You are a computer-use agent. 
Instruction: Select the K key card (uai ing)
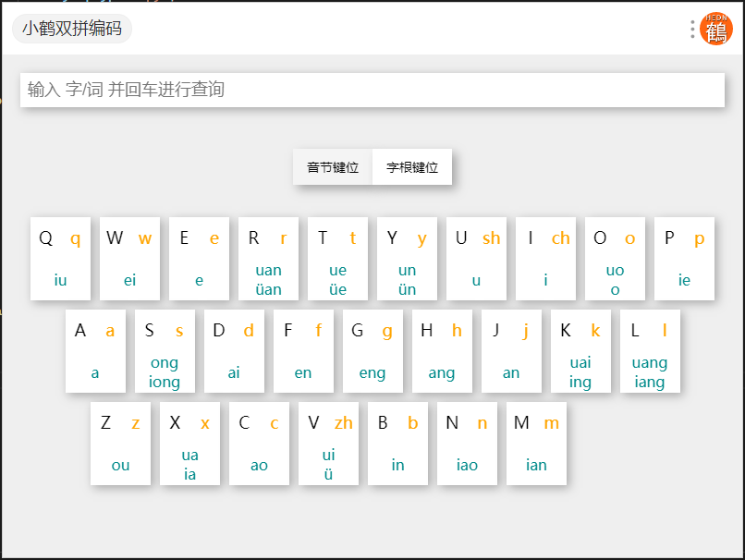tap(581, 351)
